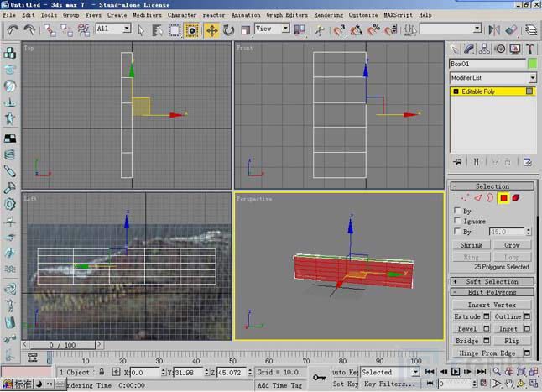542x392 pixels.
Task: Choose Rectangular Selection Region tool
Action: click(x=175, y=30)
